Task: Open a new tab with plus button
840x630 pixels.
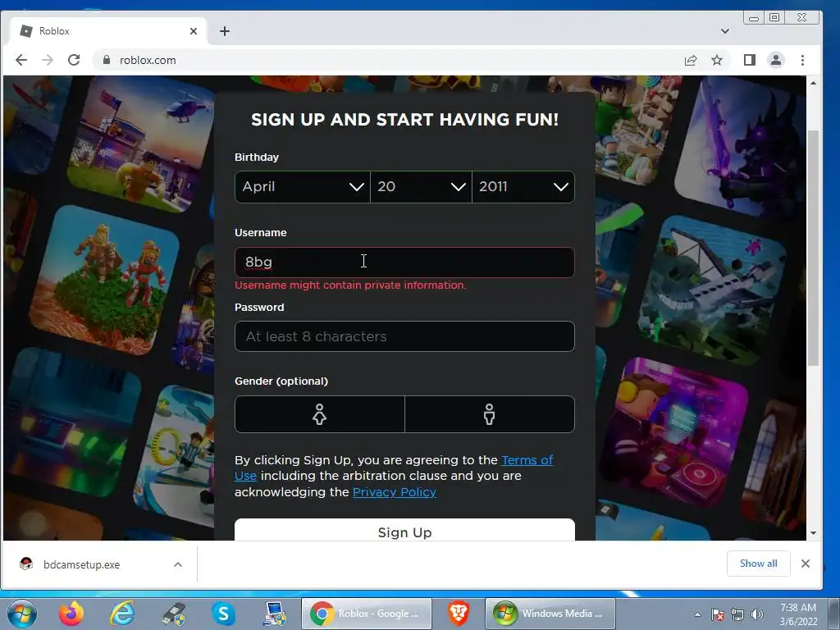Action: point(225,31)
